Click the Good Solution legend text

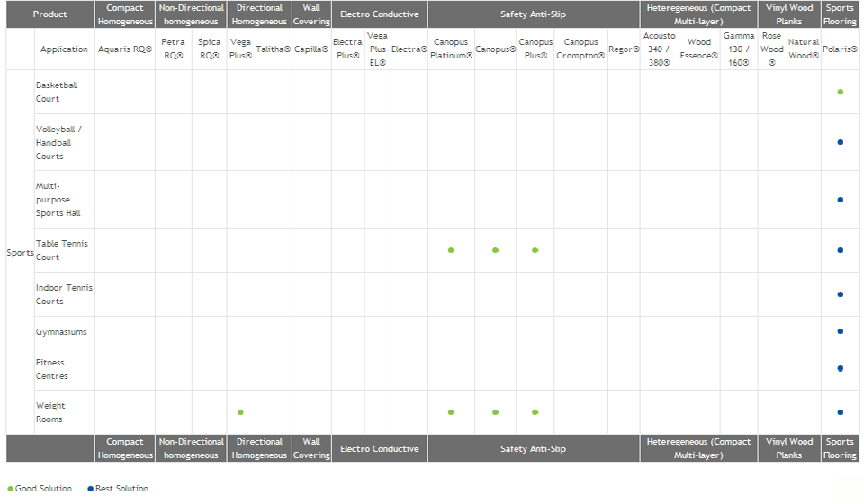point(43,489)
